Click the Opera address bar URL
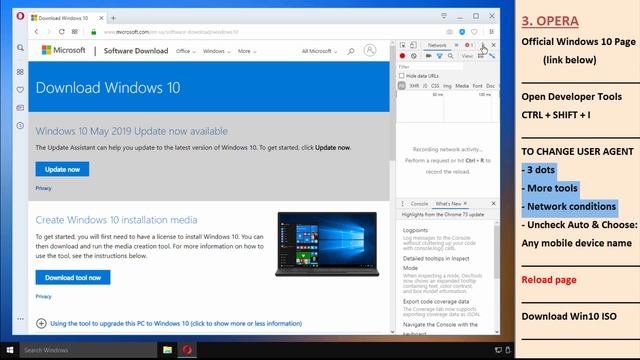The width and height of the screenshot is (640, 360). 171,32
